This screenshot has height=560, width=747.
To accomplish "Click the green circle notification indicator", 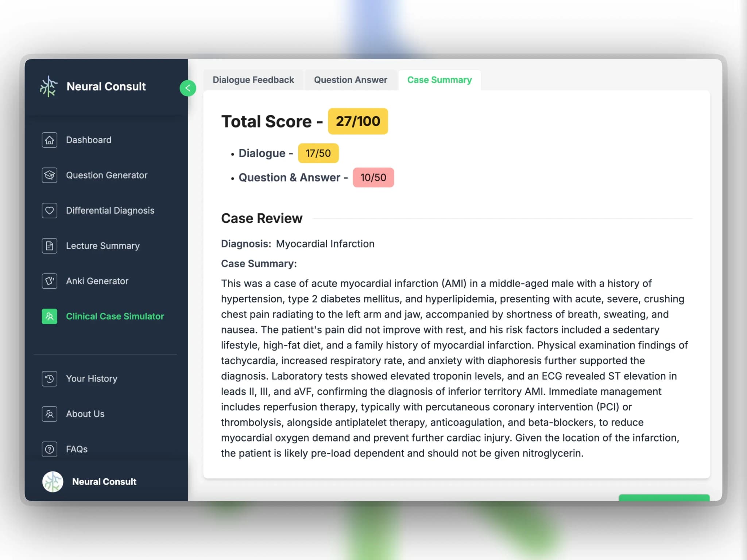I will (187, 87).
